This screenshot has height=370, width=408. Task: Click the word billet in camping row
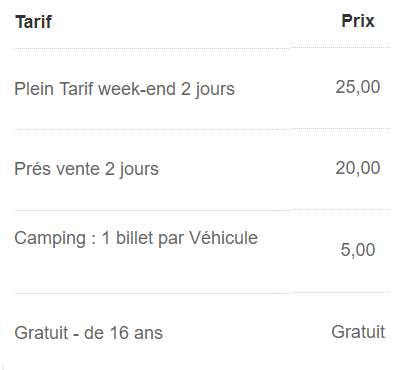point(134,238)
